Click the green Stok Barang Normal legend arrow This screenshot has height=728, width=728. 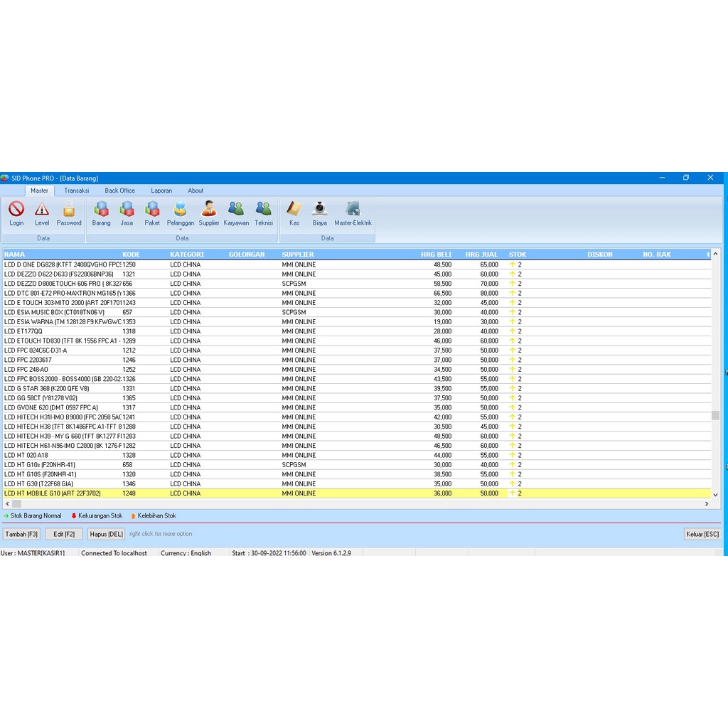(x=6, y=516)
